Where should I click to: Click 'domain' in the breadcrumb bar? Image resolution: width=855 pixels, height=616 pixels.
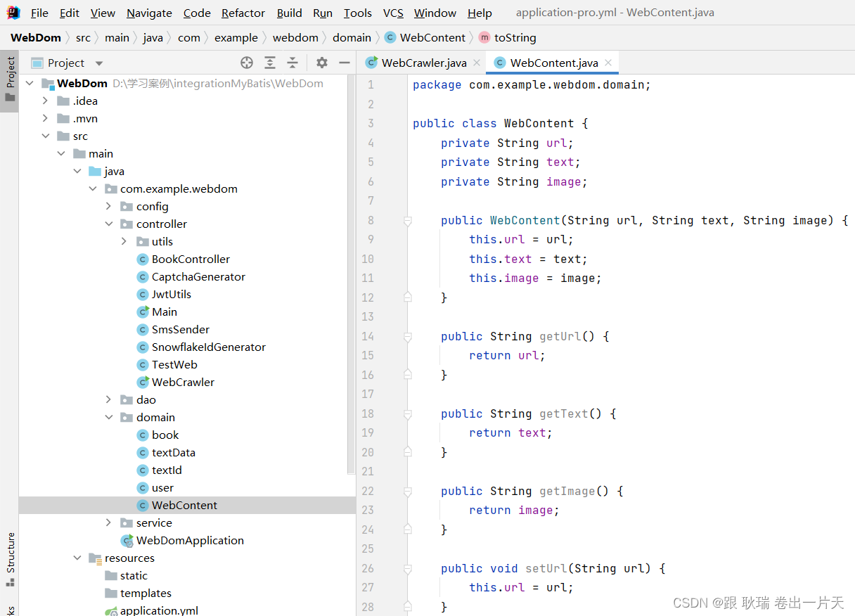coord(352,37)
